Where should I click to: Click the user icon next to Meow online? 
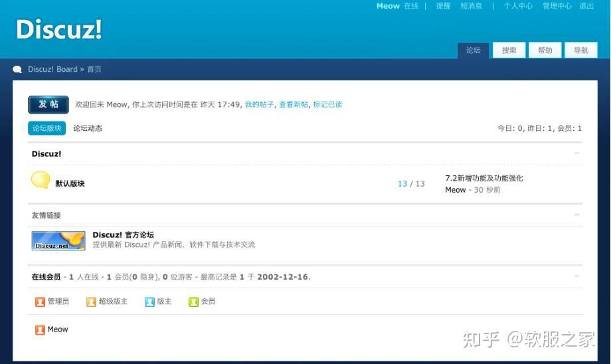[x=40, y=329]
